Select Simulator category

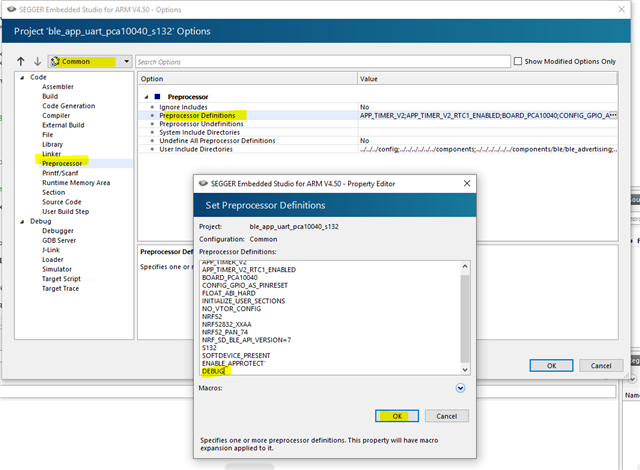[x=57, y=269]
